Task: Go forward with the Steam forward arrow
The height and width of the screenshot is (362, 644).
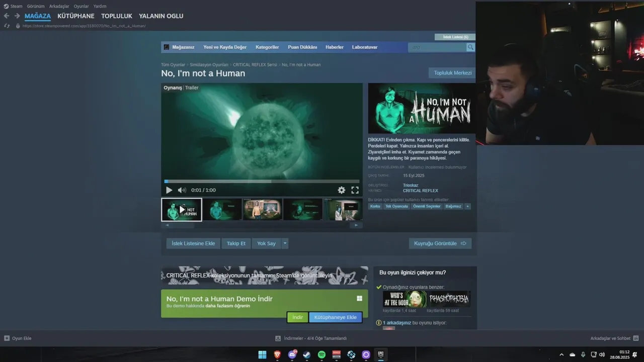Action: point(17,16)
